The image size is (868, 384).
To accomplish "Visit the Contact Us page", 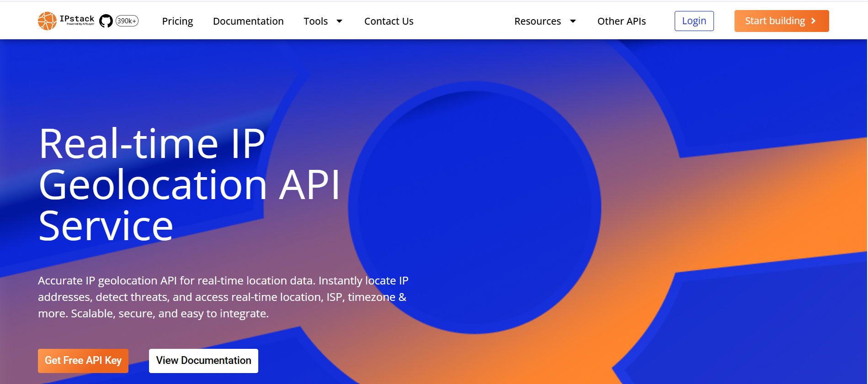I will 389,21.
